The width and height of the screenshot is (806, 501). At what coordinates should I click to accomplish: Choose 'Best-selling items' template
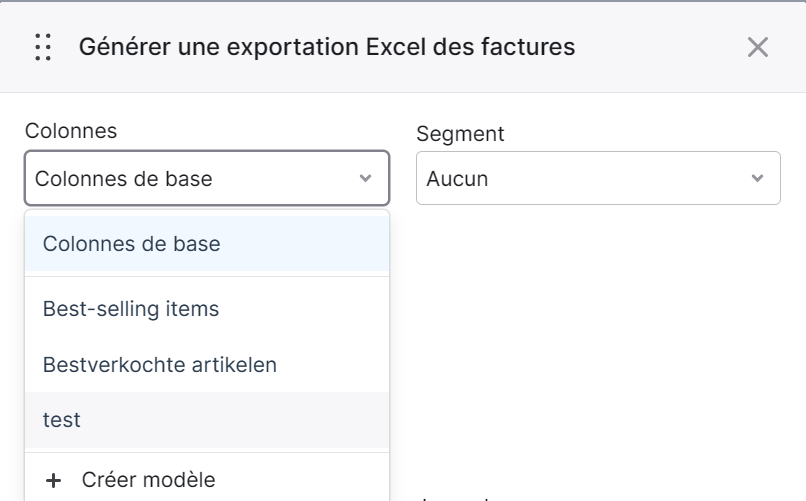[x=207, y=309]
